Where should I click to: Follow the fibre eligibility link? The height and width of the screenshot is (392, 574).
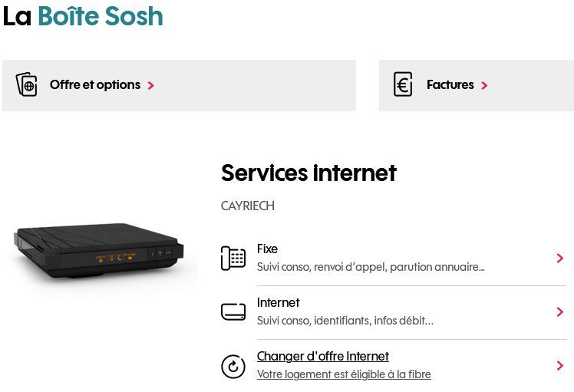tap(344, 374)
